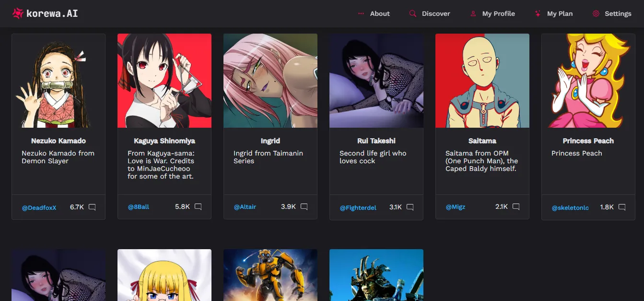
Task: Open @8Ball's creator profile
Action: click(x=138, y=206)
